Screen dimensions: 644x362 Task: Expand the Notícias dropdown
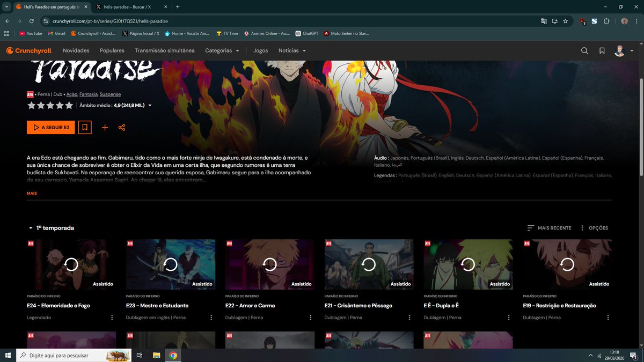coord(292,50)
